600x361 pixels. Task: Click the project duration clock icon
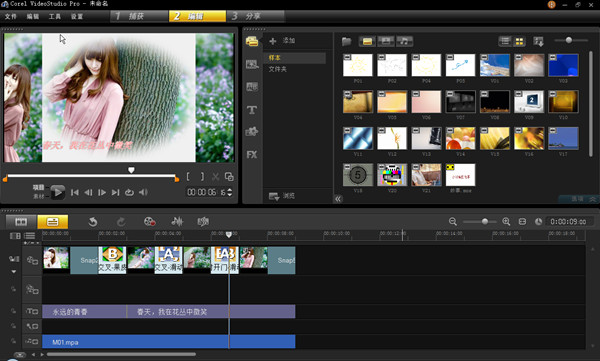[x=538, y=222]
